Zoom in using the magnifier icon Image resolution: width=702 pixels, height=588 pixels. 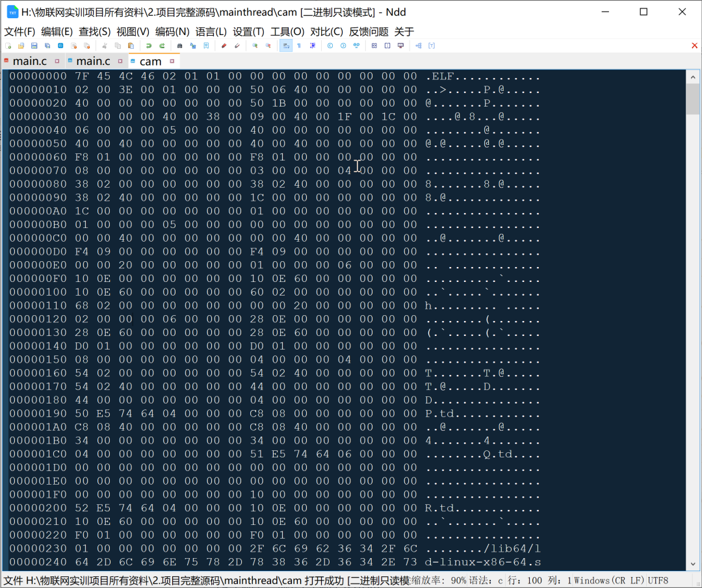coord(255,45)
